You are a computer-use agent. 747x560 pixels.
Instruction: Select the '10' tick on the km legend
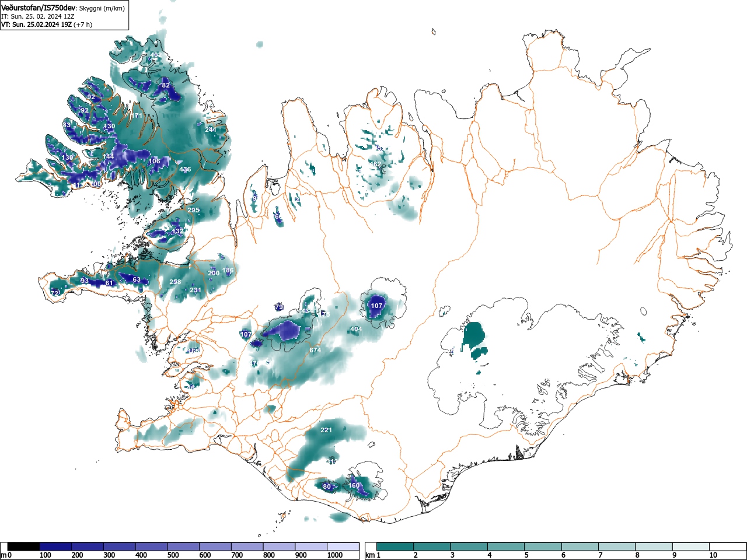[x=713, y=555]
